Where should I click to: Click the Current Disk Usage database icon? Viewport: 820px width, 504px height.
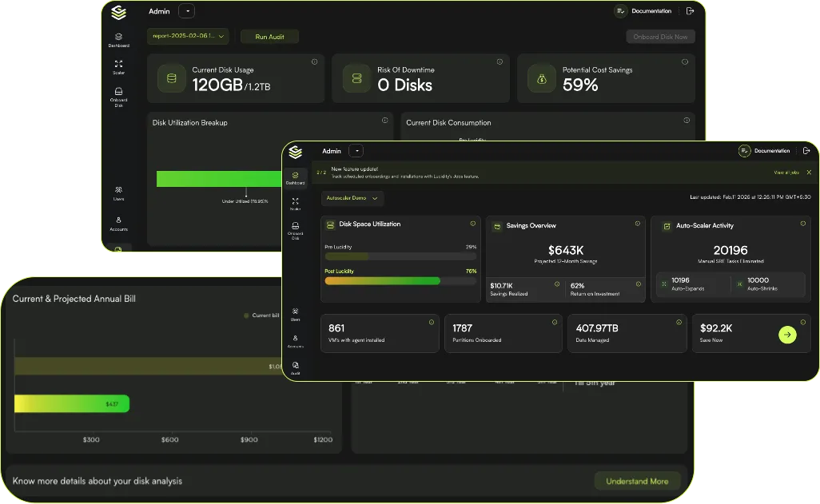(x=172, y=78)
